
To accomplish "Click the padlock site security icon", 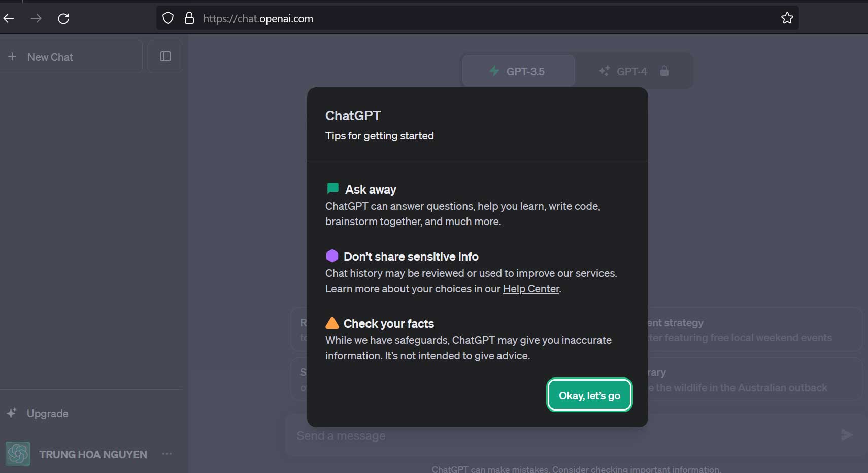I will tap(189, 18).
